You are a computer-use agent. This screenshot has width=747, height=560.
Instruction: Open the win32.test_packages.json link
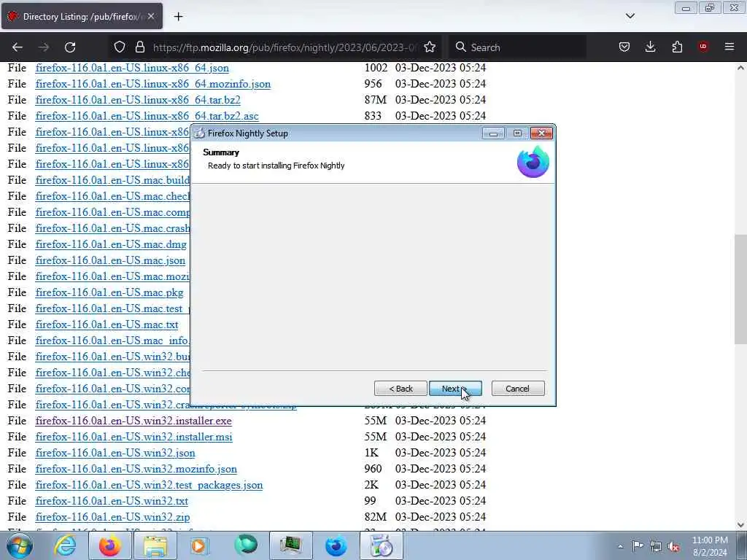point(149,485)
